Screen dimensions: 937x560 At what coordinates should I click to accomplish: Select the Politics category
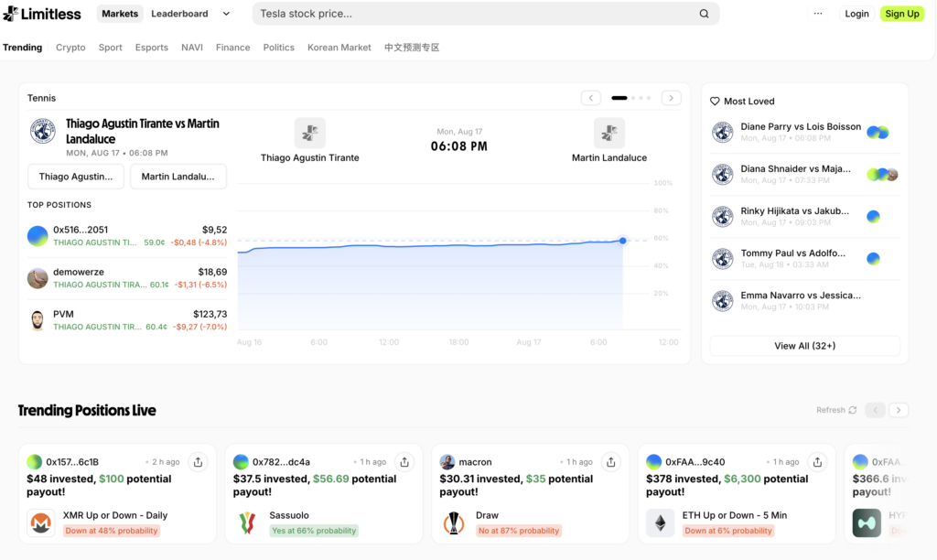point(278,48)
